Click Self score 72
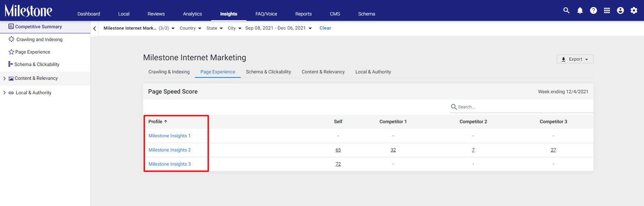Viewport: 644px width, 206px height. click(x=338, y=164)
